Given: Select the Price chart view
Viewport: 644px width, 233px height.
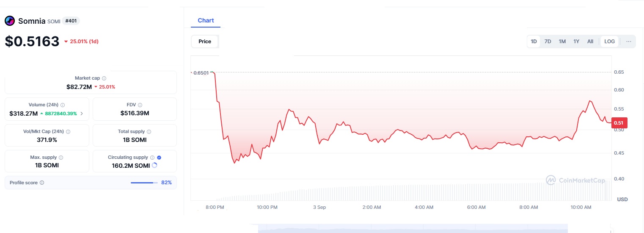Looking at the screenshot, I should pos(205,42).
